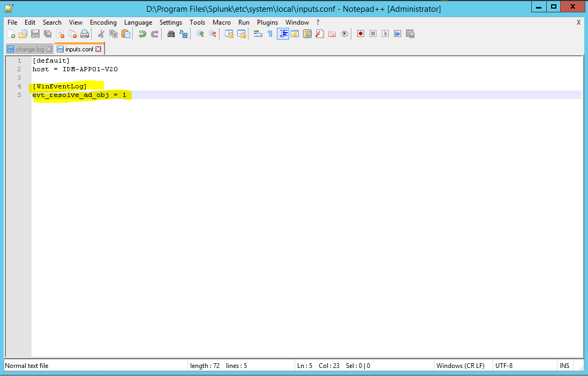Save the current file with Save icon
This screenshot has width=588, height=376.
tap(35, 34)
